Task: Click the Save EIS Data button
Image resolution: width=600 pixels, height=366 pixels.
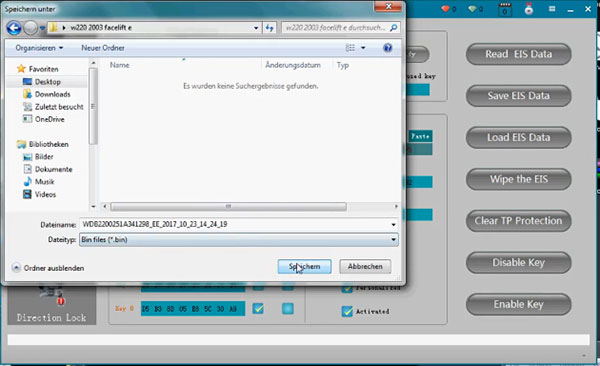Action: [x=518, y=96]
